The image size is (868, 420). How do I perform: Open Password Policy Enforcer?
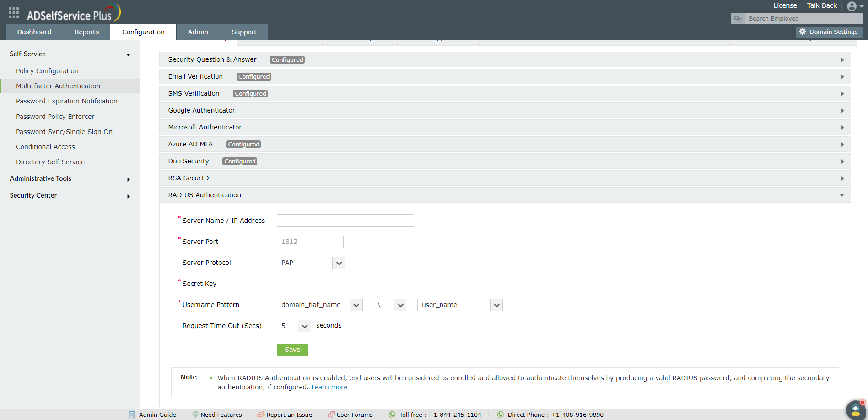(55, 117)
